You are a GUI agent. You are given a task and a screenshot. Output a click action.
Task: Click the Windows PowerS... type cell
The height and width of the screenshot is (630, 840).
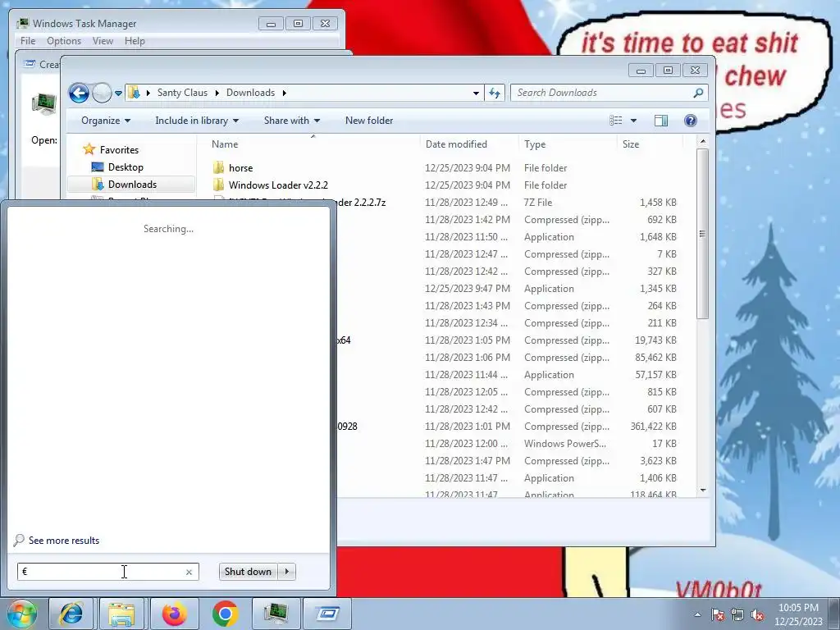[x=565, y=444]
